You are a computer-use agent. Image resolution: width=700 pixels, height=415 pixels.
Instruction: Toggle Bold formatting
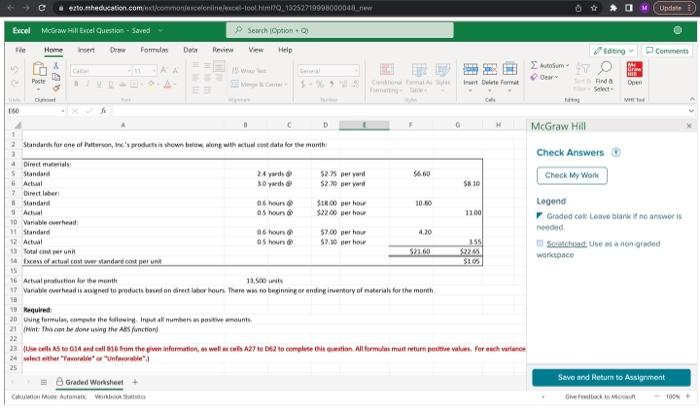76,84
